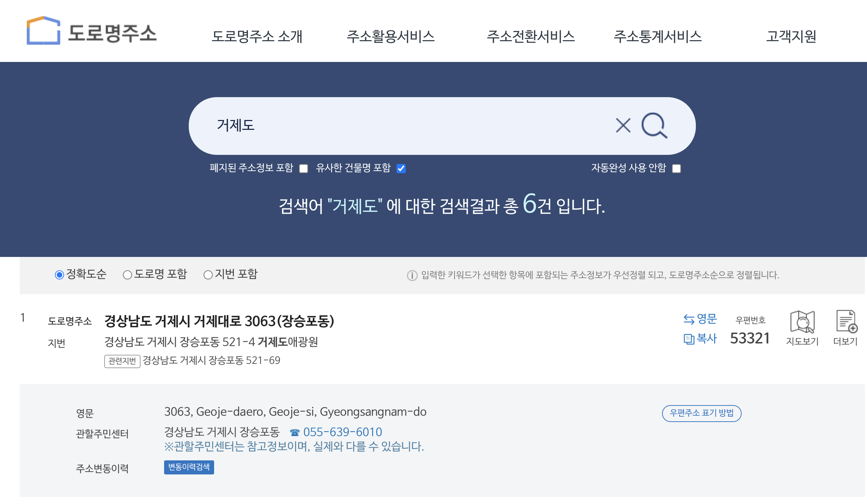Enable 폐지된 주소정보 포함 checkbox
867x504 pixels.
304,169
